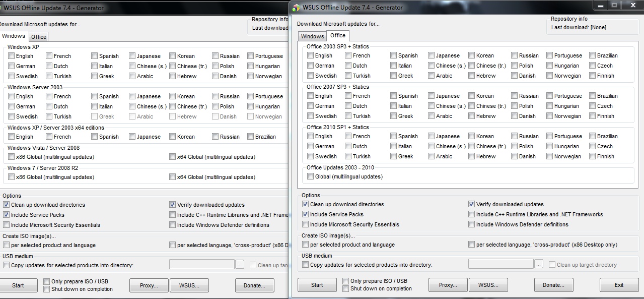Tick Finnish under Office 2010 SP1

593,156
